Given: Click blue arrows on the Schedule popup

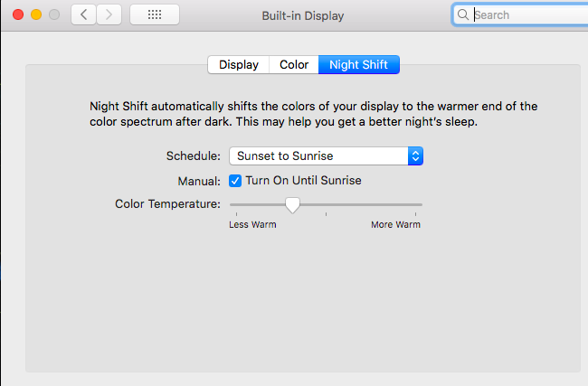Looking at the screenshot, I should 415,155.
